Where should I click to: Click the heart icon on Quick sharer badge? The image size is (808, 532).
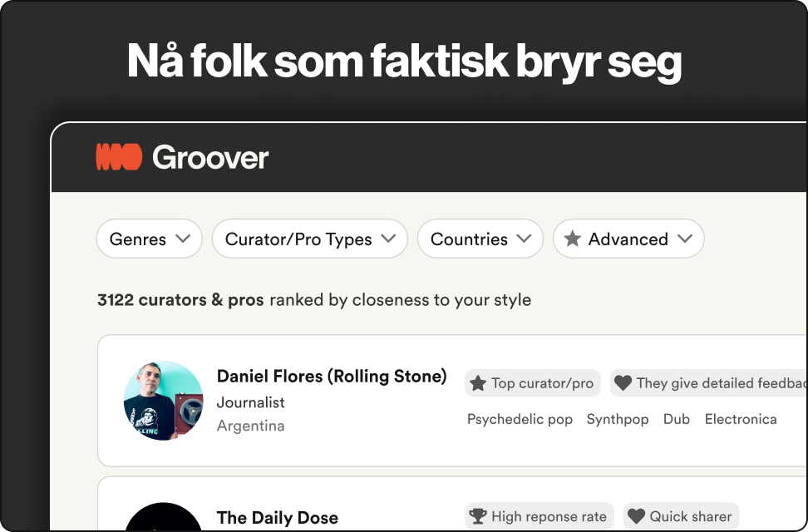(636, 515)
